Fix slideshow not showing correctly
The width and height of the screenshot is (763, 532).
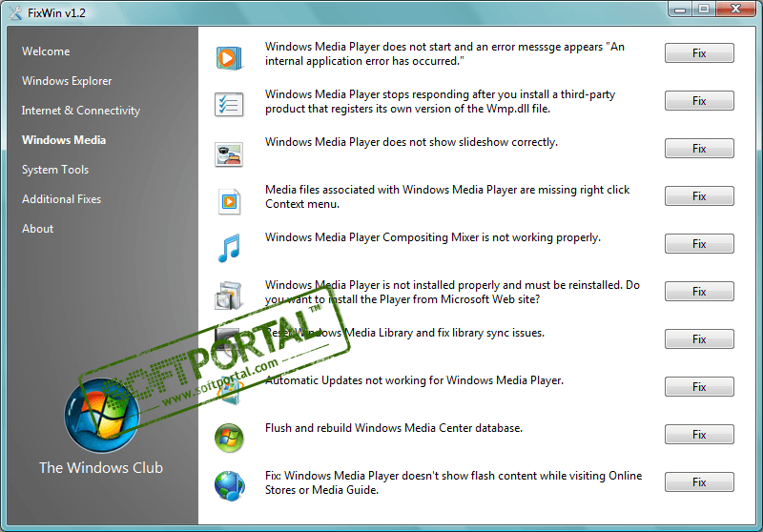click(699, 149)
